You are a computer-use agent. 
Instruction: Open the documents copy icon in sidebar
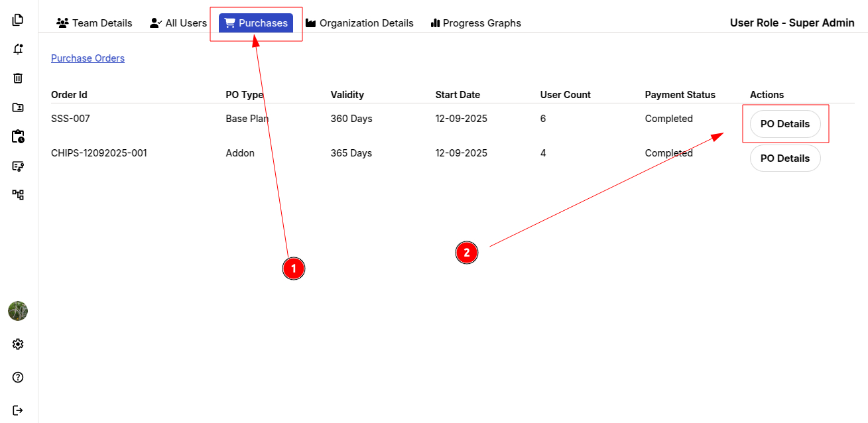(18, 20)
